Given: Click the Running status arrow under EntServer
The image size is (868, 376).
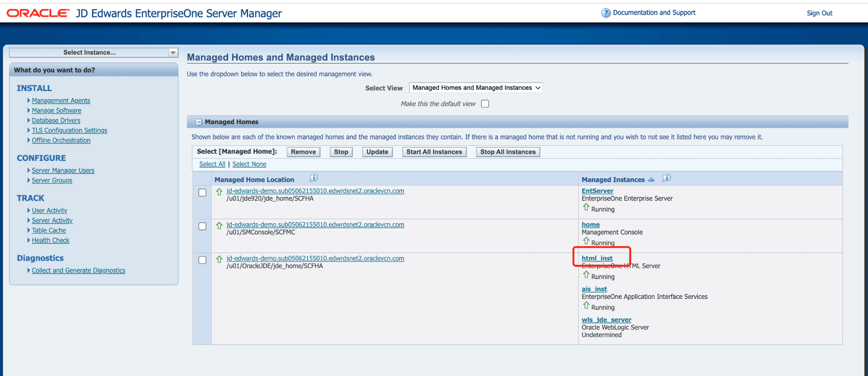Looking at the screenshot, I should 586,207.
